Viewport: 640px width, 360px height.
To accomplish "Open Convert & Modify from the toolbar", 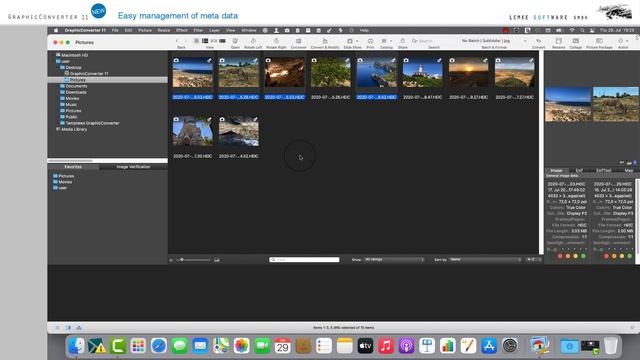I will click(325, 41).
